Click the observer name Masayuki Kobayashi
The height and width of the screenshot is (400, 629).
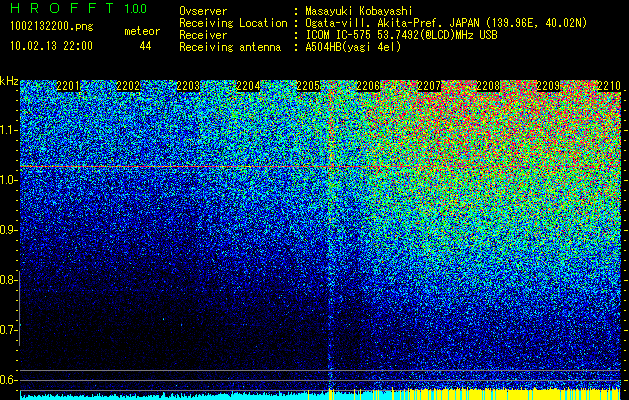[x=359, y=11]
